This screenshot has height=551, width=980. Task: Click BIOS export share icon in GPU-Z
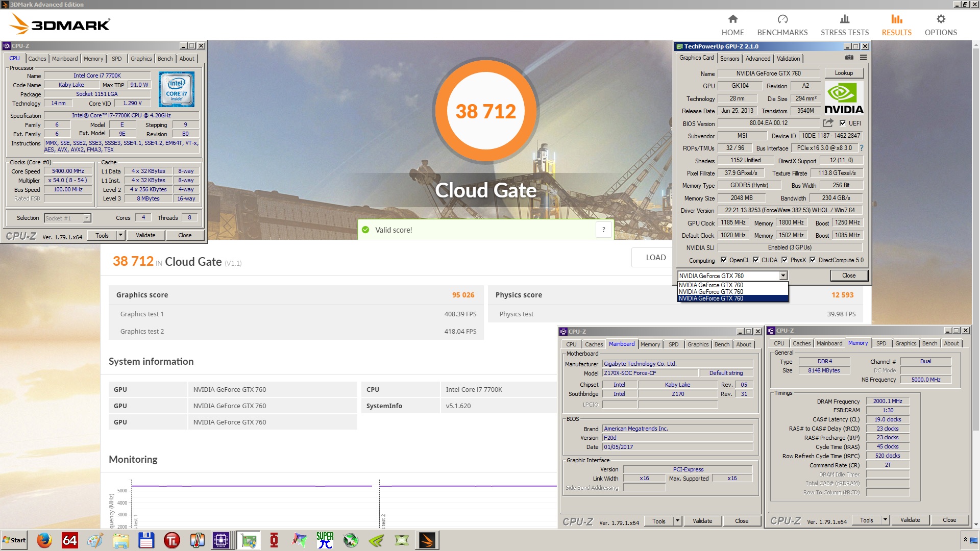pyautogui.click(x=828, y=123)
